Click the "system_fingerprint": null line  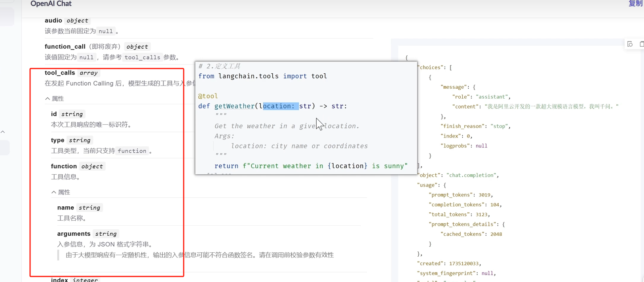pyautogui.click(x=456, y=273)
